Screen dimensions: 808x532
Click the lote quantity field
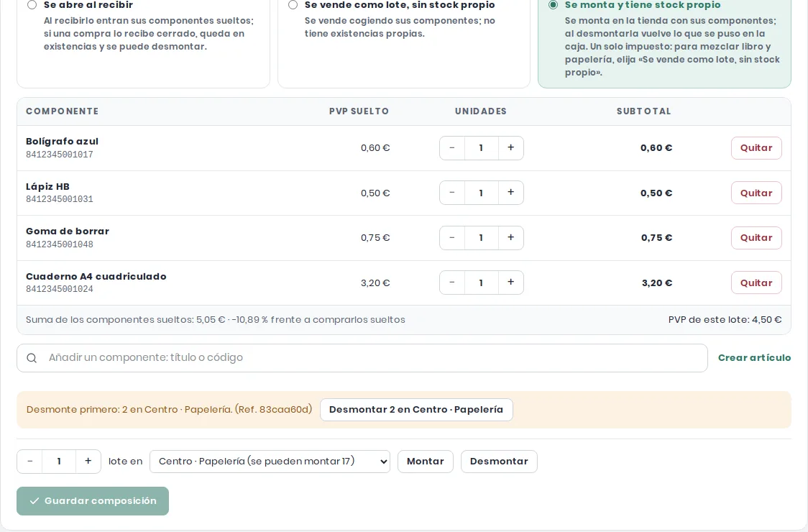pos(59,462)
